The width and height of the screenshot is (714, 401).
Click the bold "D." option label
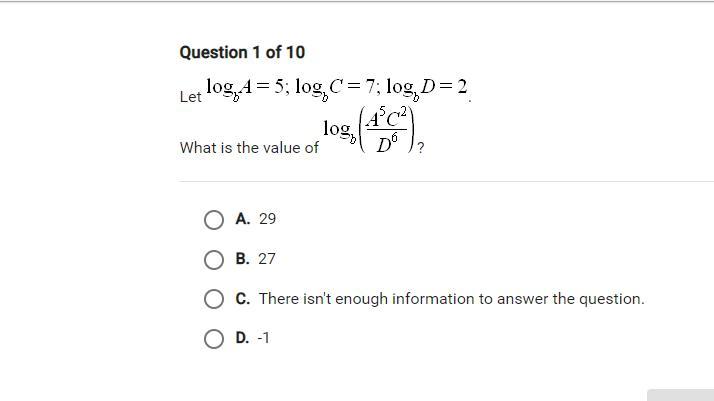[242, 338]
